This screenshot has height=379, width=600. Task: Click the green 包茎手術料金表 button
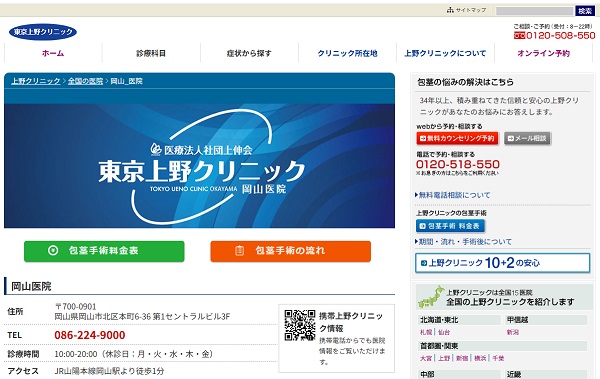104,251
